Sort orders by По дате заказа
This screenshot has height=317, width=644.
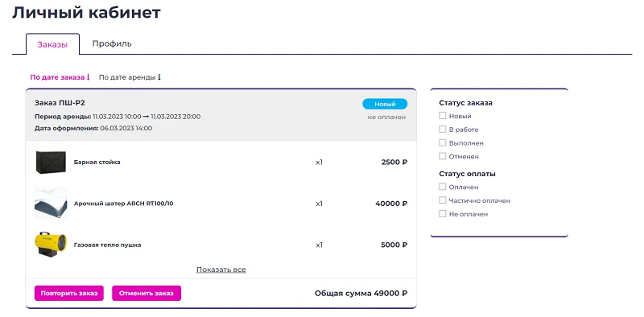tap(60, 77)
